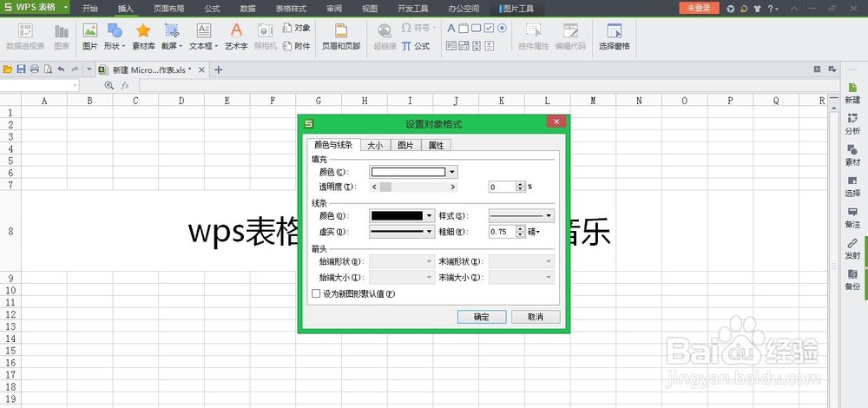Open the 公式 ribbon tab
868x408 pixels.
point(212,9)
